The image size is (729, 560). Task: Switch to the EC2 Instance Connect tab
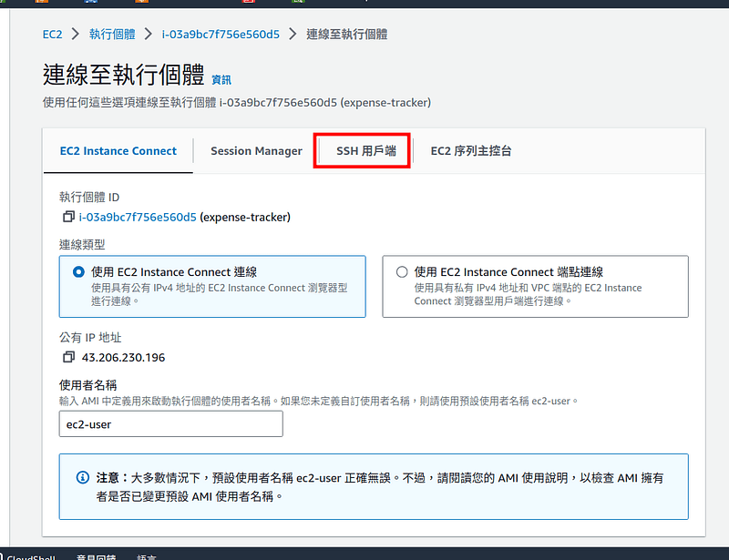pyautogui.click(x=118, y=151)
